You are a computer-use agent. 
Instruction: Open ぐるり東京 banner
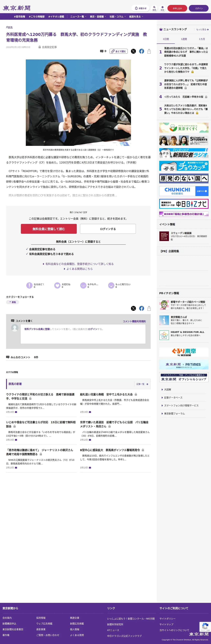pyautogui.click(x=184, y=352)
